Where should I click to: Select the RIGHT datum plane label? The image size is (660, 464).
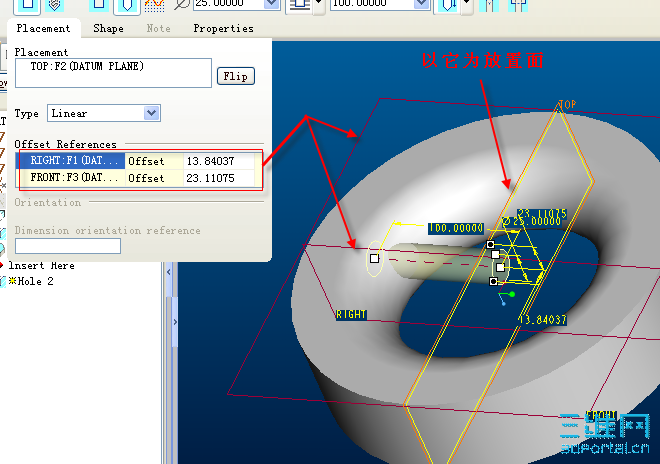click(x=351, y=315)
